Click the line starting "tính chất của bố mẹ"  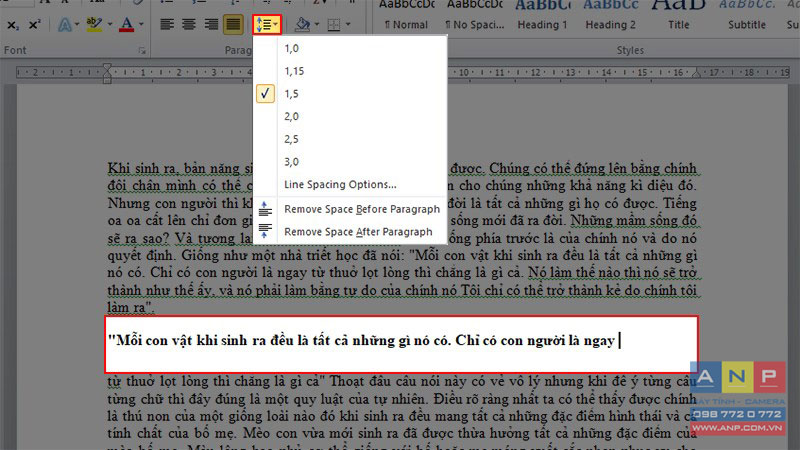pos(402,434)
